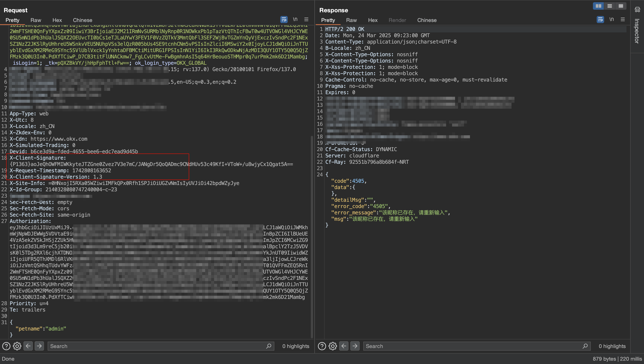
Task: Click the 879 bytes | 220 millis status
Action: (x=617, y=359)
